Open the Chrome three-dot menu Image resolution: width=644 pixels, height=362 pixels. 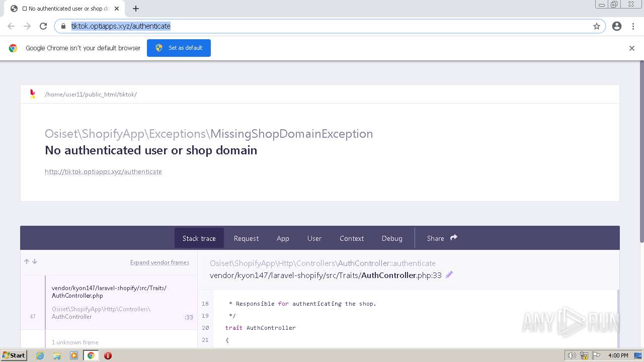pos(633,26)
